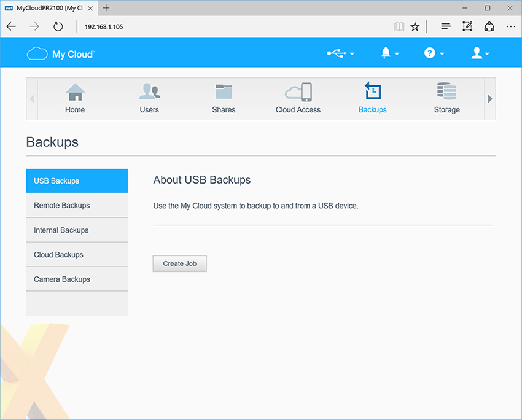Image resolution: width=522 pixels, height=420 pixels.
Task: Open the notifications bell icon
Action: [x=386, y=53]
